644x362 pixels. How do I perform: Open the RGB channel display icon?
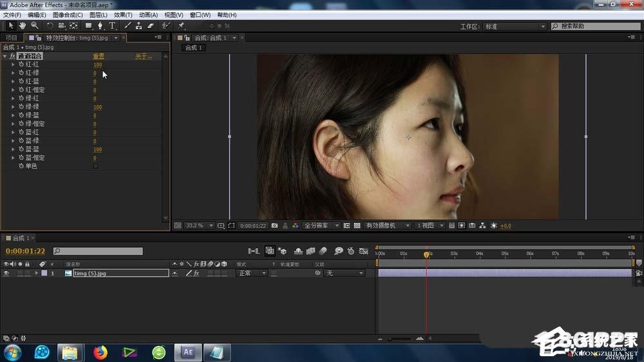coord(296,225)
